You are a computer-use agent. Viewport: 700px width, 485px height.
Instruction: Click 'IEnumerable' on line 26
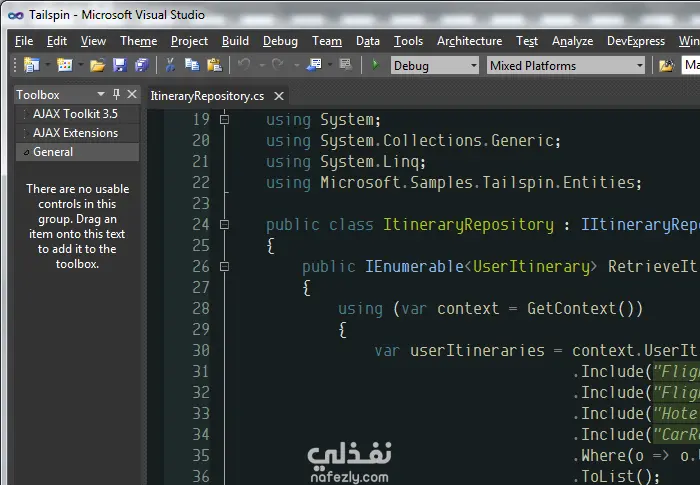[414, 267]
